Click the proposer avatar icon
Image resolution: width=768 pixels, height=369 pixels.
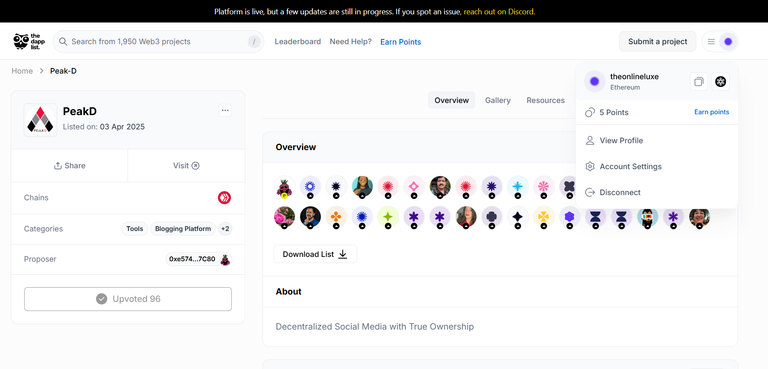tap(225, 259)
